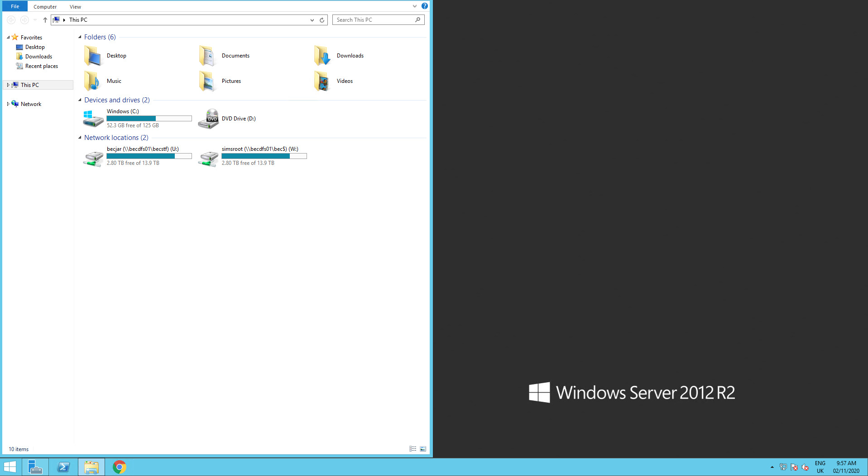Open the clock showing 9:57 AM
The image size is (868, 476).
click(846, 467)
